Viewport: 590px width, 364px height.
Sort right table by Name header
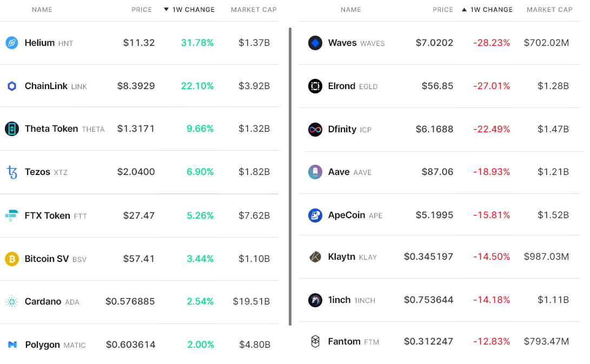pos(351,10)
